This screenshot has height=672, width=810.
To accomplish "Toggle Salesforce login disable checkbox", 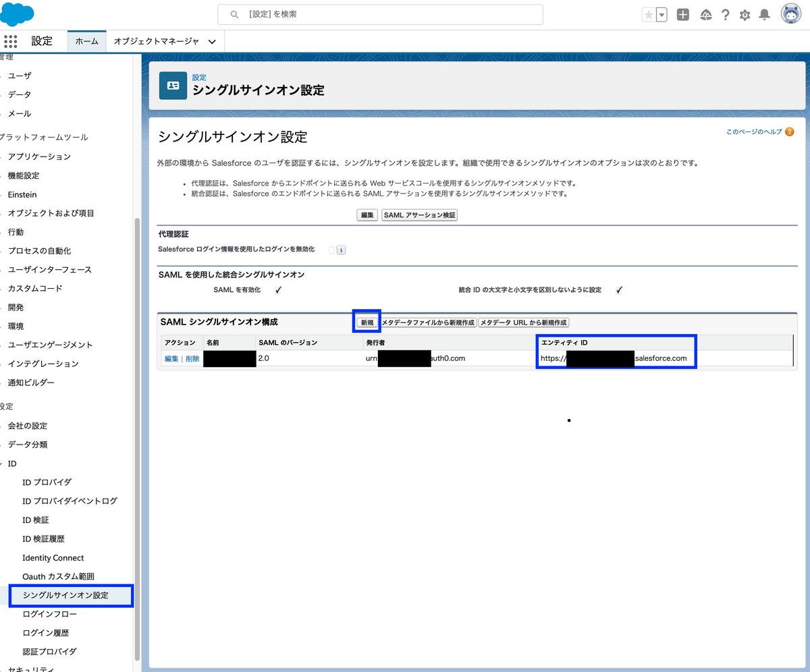I will 331,250.
